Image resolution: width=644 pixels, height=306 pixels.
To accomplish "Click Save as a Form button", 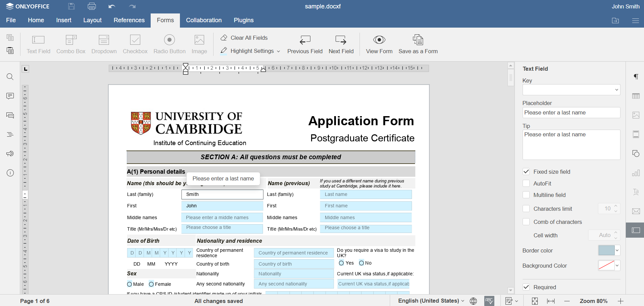I will pyautogui.click(x=418, y=44).
